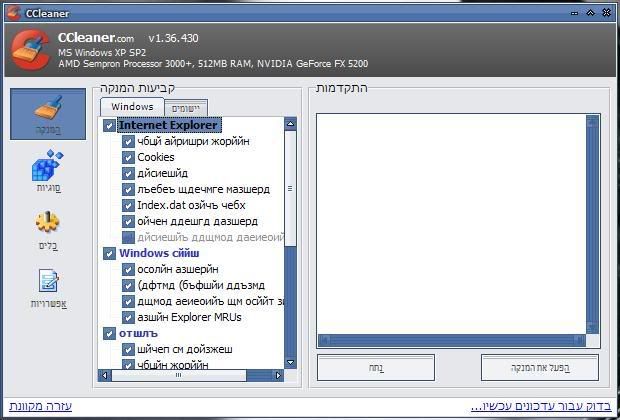Select the Cookies list item text

[x=156, y=157]
